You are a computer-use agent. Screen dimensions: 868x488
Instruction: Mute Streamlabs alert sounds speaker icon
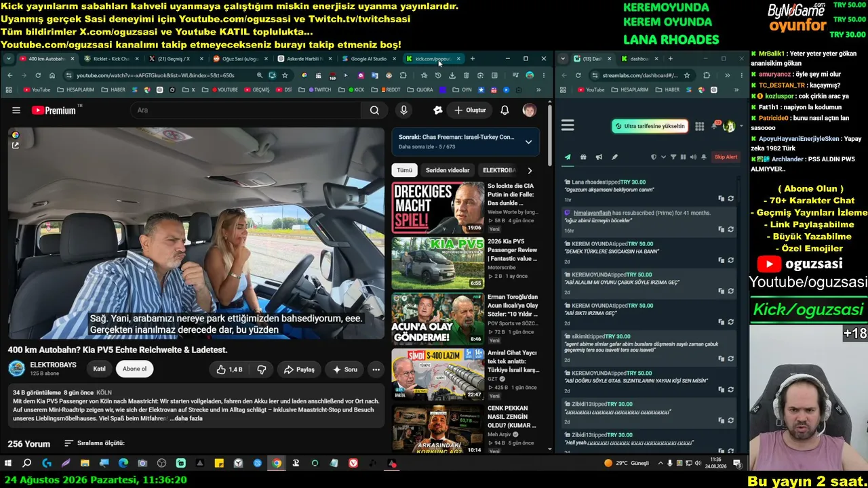point(693,157)
